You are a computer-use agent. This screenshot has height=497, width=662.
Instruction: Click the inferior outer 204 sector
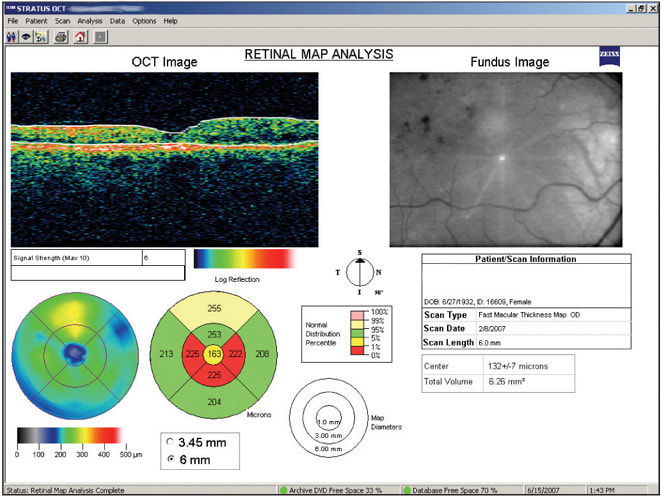[214, 402]
